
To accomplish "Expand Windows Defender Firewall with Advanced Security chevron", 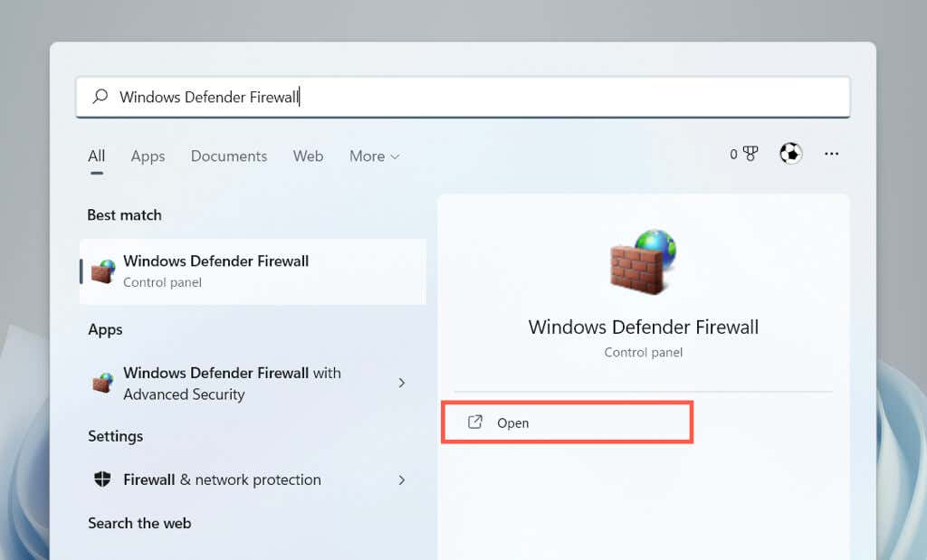I will coord(402,383).
